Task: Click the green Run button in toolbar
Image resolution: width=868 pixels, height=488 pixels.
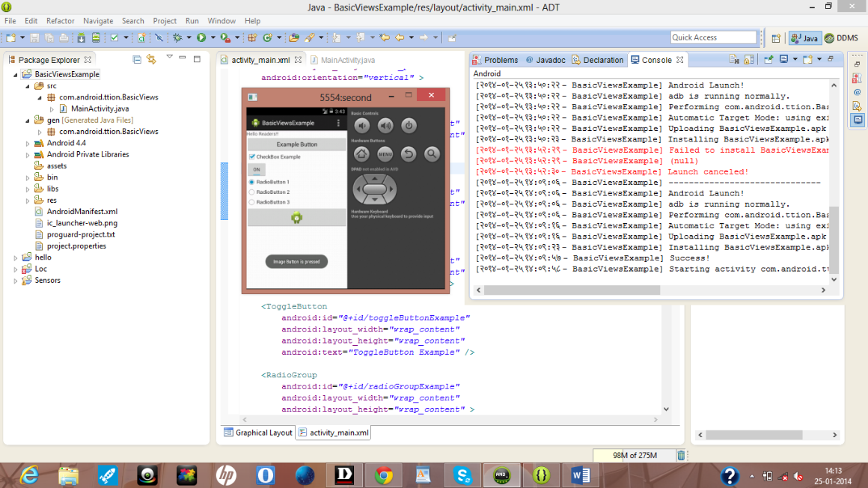Action: click(201, 37)
